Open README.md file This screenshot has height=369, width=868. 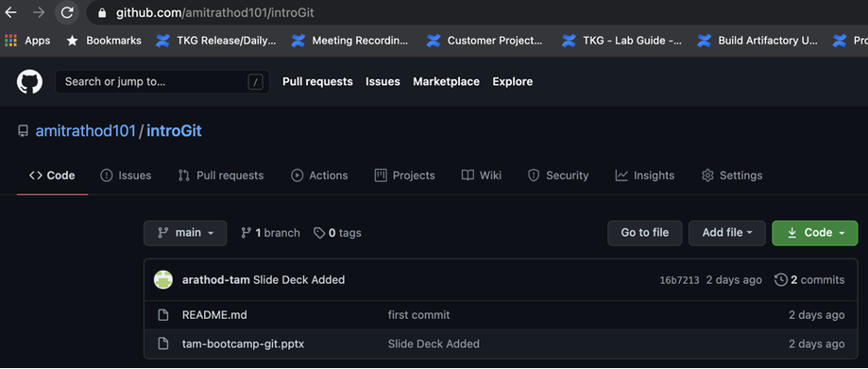click(214, 315)
